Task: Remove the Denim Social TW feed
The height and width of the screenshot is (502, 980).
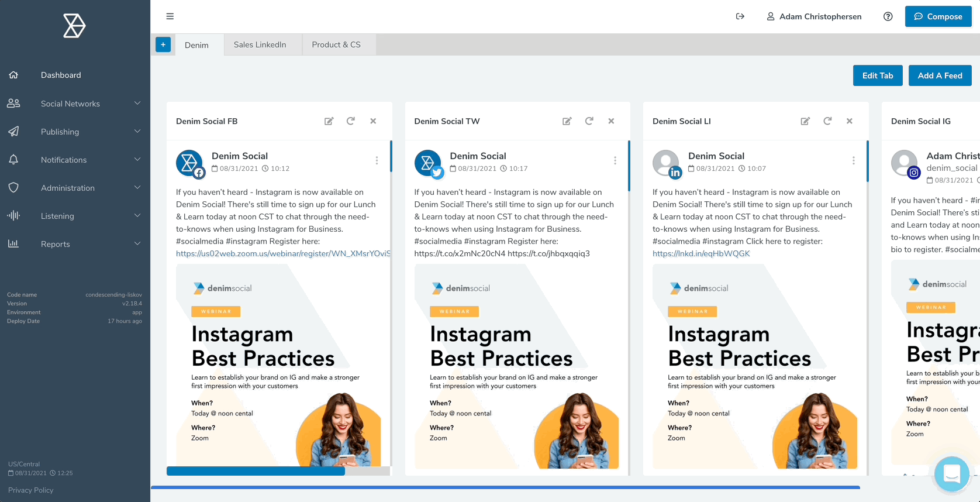Action: 611,121
